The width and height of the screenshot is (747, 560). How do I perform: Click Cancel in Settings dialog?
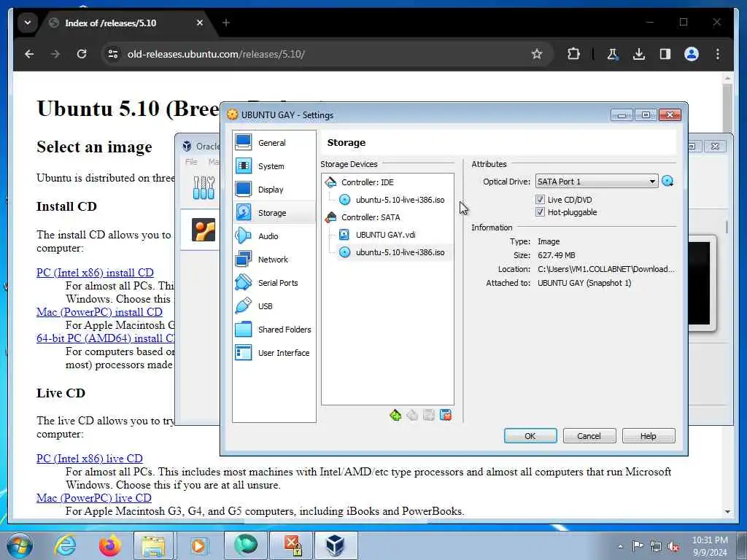(x=589, y=436)
